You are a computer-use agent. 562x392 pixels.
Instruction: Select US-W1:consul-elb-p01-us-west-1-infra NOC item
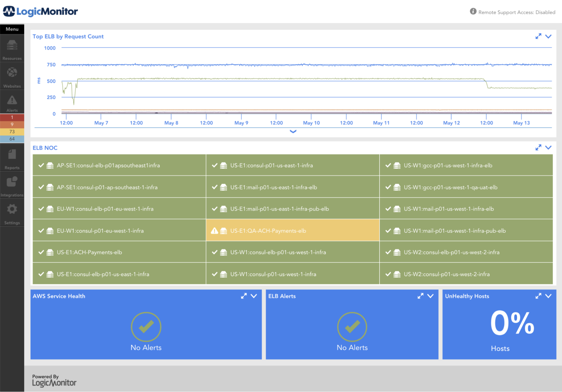pyautogui.click(x=293, y=252)
